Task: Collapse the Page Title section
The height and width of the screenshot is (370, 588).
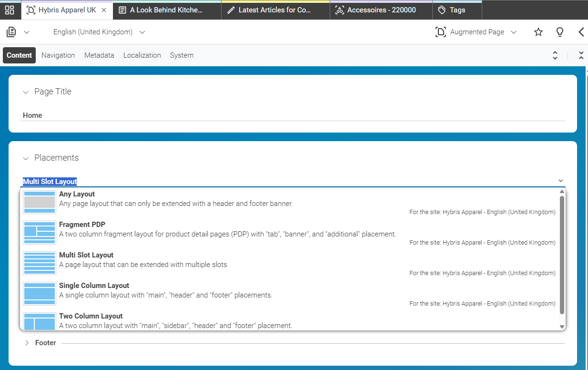Action: pyautogui.click(x=26, y=92)
